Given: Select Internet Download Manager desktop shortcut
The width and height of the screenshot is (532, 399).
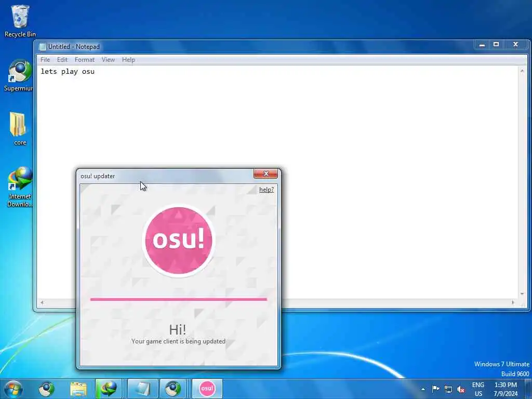Looking at the screenshot, I should pyautogui.click(x=20, y=187).
